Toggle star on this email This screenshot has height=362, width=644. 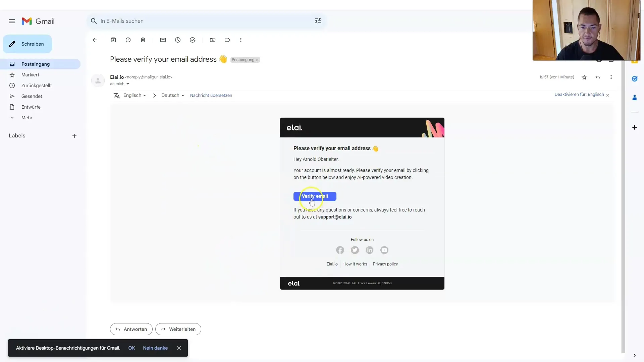click(584, 77)
